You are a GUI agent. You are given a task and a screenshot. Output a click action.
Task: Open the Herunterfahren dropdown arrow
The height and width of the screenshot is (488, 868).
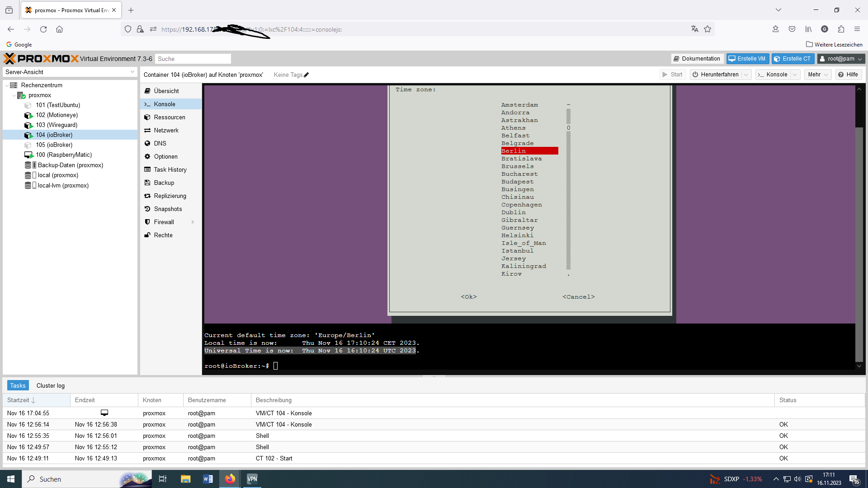[x=747, y=75]
